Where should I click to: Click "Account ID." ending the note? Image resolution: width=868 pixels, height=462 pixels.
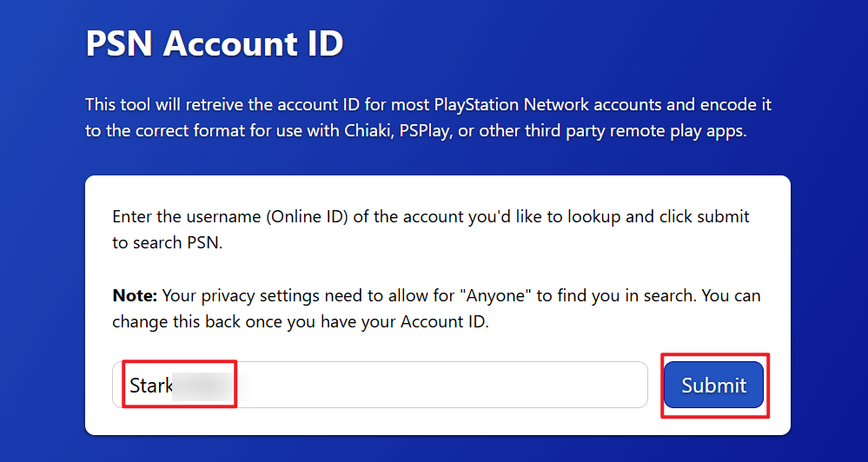pos(446,322)
